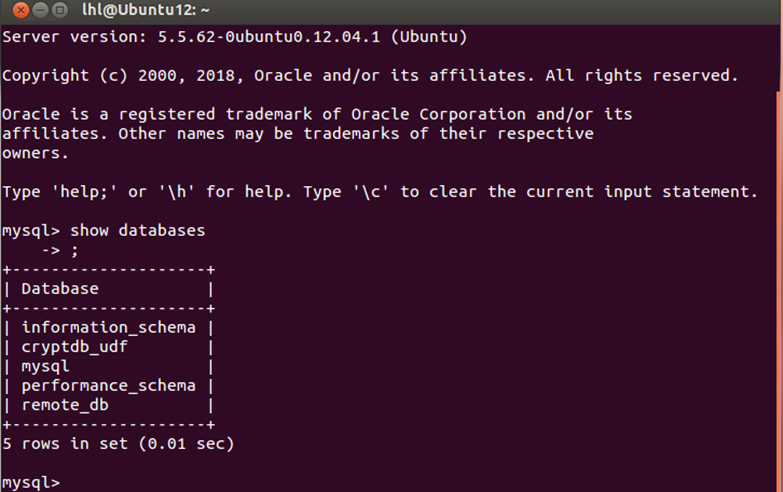Select the performance_schema database row
Image resolution: width=783 pixels, height=492 pixels.
click(108, 385)
